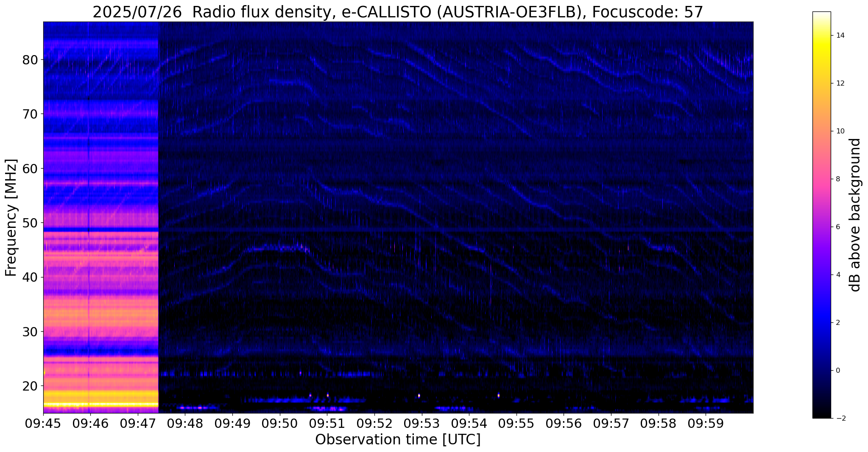Click the colorbar at the 2 dB blue level
This screenshot has width=868, height=452.
821,322
